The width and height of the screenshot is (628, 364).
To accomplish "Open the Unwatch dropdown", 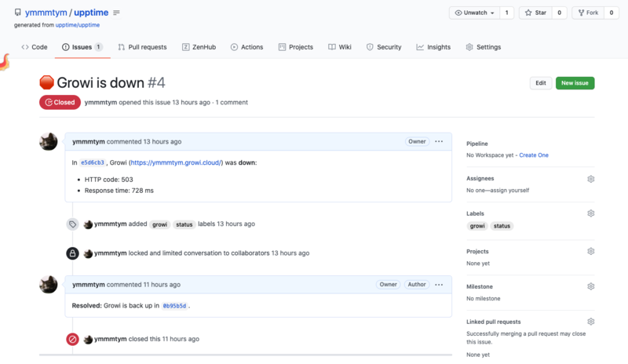I will coord(475,13).
